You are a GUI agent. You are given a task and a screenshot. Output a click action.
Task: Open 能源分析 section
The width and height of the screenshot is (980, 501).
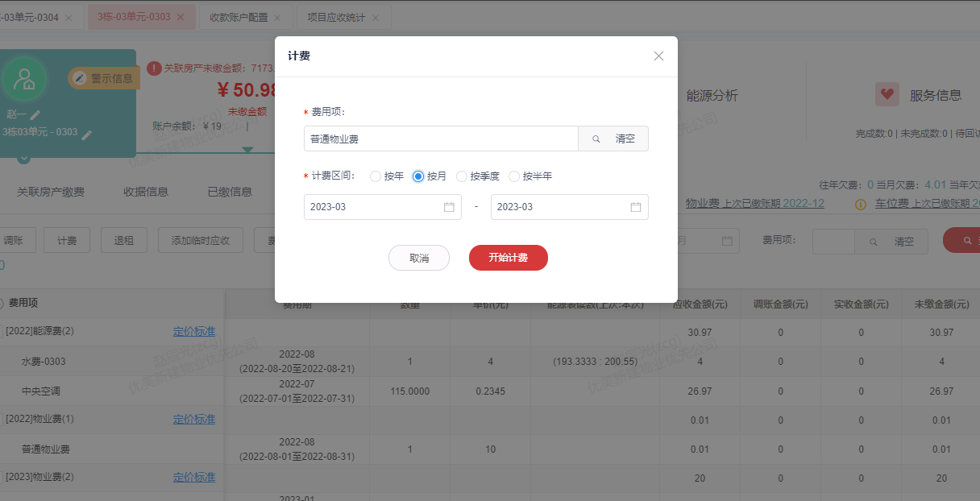point(712,95)
